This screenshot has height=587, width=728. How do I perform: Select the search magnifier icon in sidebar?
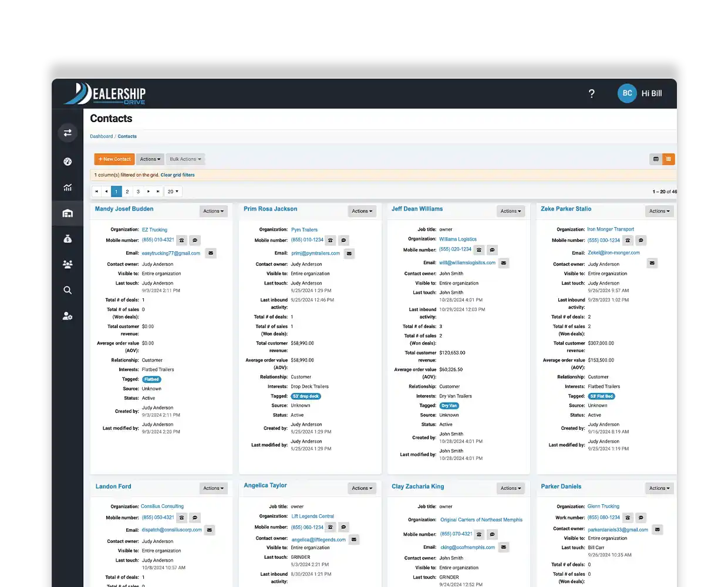68,289
